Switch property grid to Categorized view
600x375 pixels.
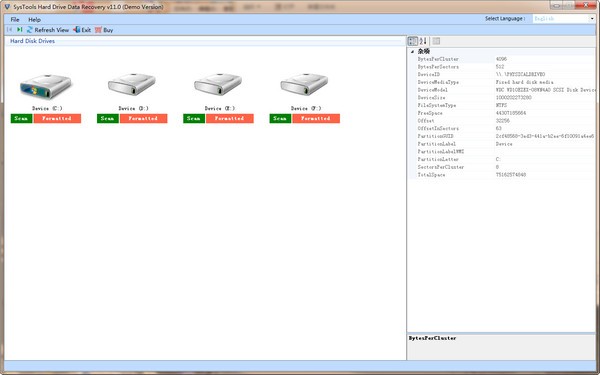[413, 41]
